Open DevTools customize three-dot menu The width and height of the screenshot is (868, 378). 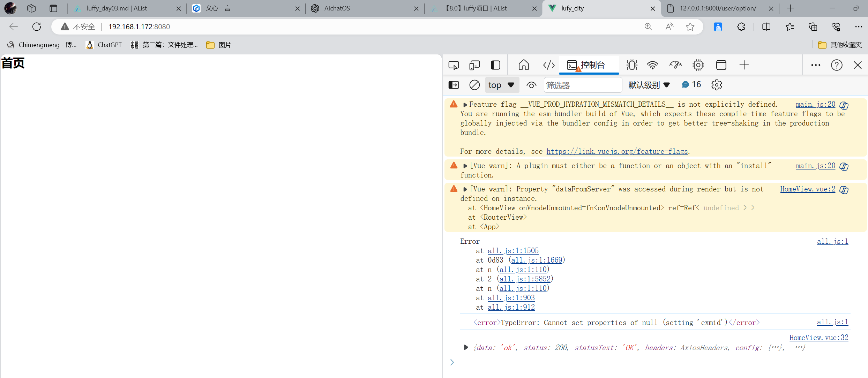(x=816, y=65)
